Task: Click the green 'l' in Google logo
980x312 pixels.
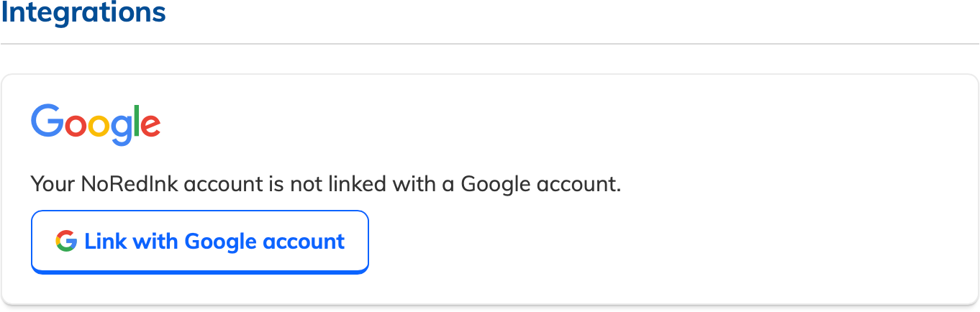Action: point(135,121)
